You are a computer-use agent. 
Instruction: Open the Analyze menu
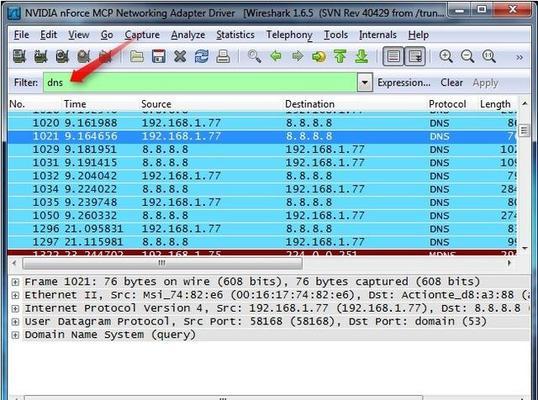tap(188, 35)
